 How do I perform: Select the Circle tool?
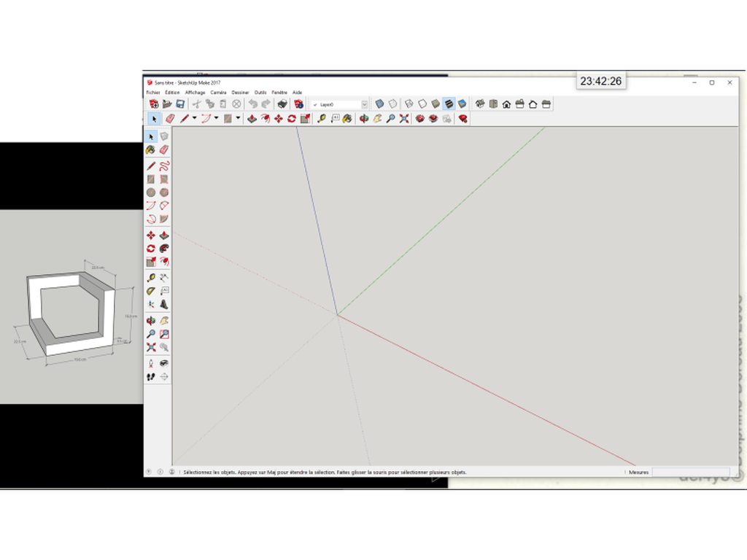coord(151,192)
